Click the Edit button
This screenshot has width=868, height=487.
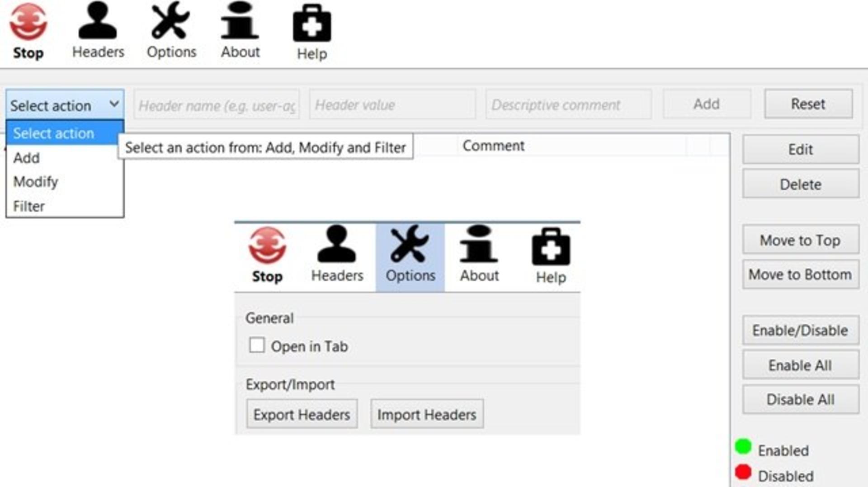pos(801,149)
